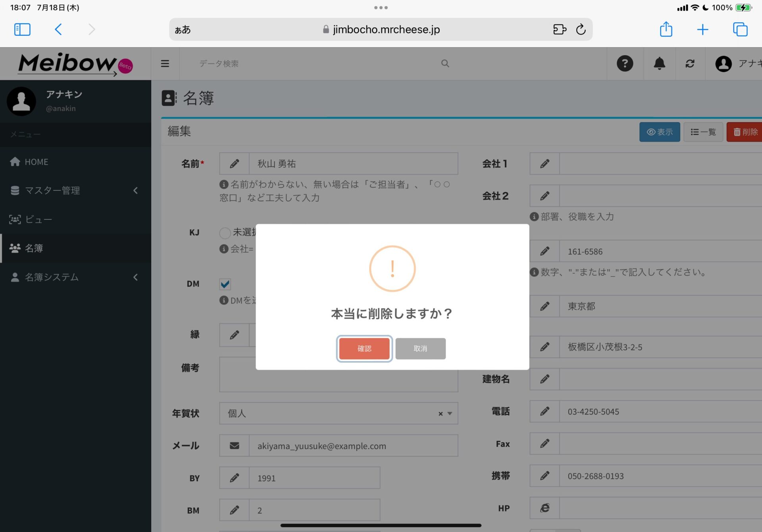
Task: Click the Meibow logo
Action: click(75, 64)
